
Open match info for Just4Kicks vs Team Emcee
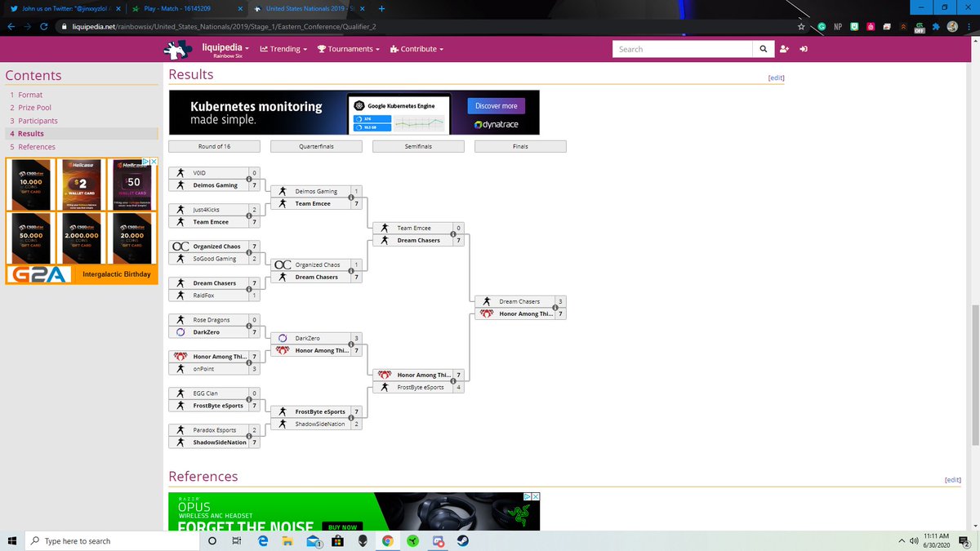(248, 216)
